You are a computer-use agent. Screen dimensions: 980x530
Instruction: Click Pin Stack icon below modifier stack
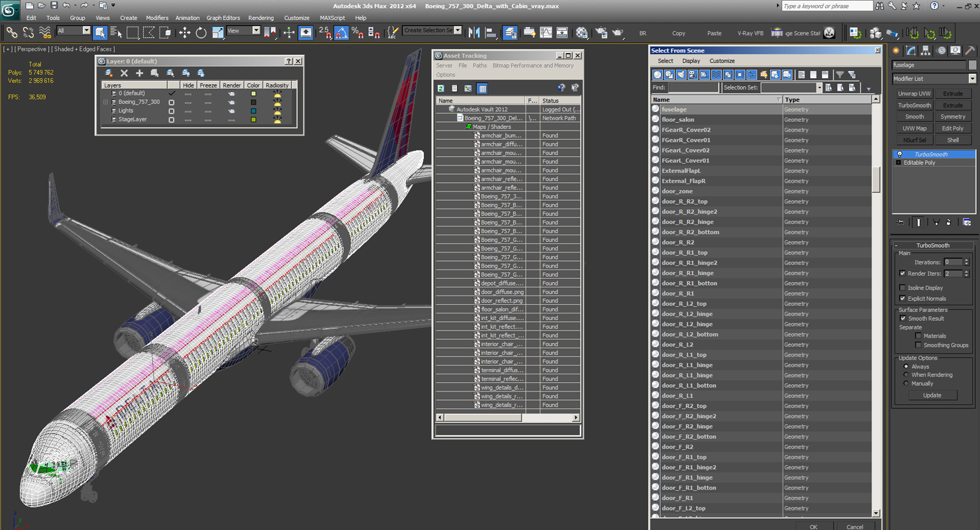(901, 223)
